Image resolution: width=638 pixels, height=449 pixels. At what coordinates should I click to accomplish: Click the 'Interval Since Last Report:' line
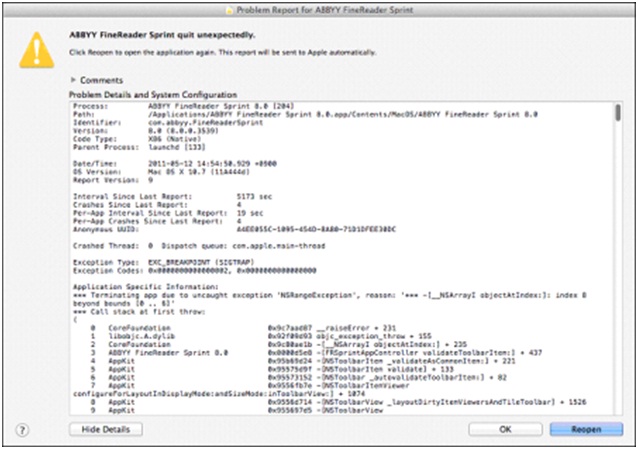[173, 197]
